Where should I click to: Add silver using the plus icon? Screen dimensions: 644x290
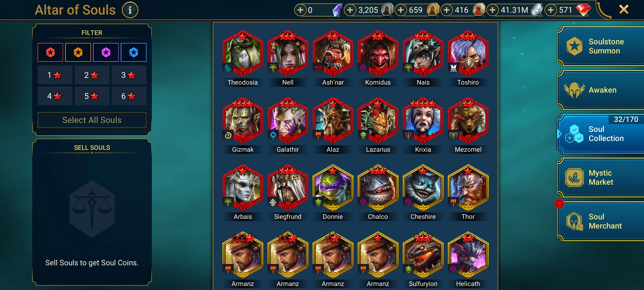(x=492, y=10)
